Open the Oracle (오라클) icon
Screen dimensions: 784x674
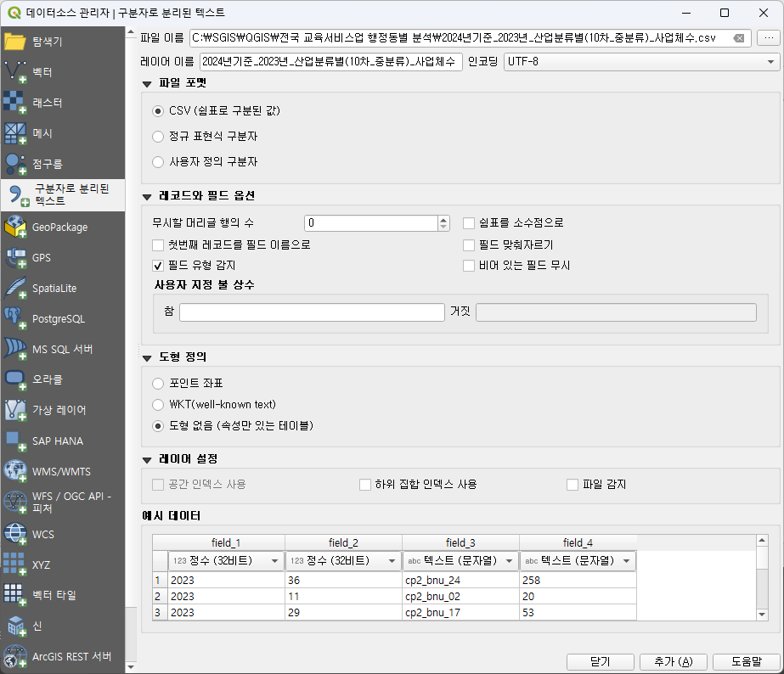point(15,379)
